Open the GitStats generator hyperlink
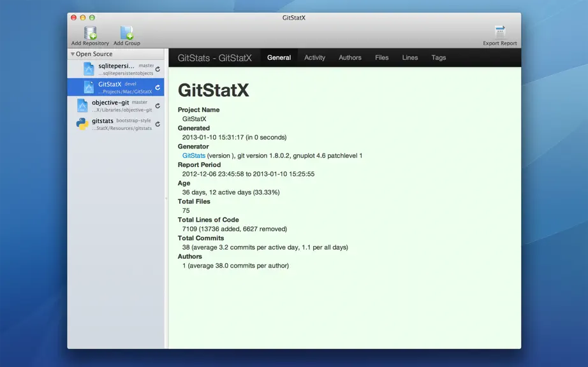 point(193,155)
